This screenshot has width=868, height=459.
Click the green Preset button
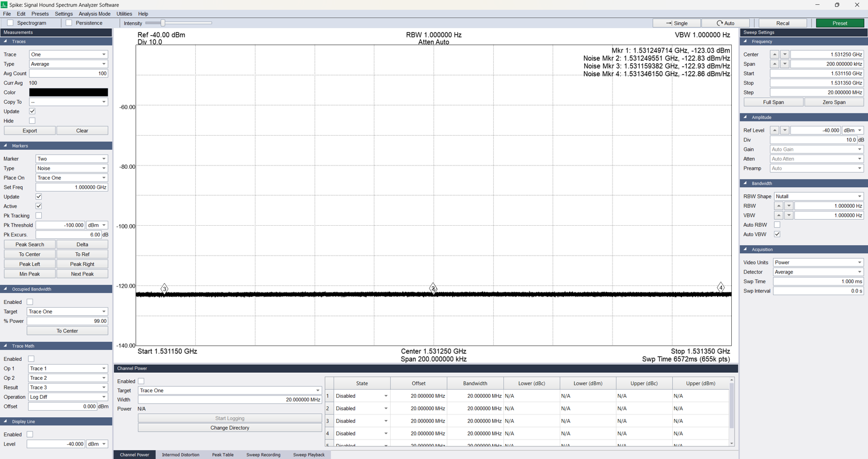pos(840,23)
